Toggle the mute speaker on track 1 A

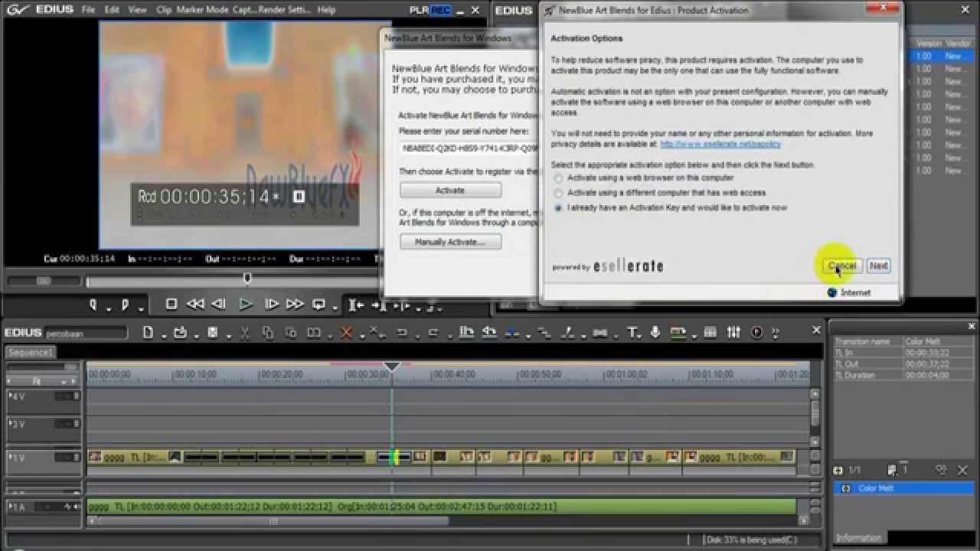(76, 507)
